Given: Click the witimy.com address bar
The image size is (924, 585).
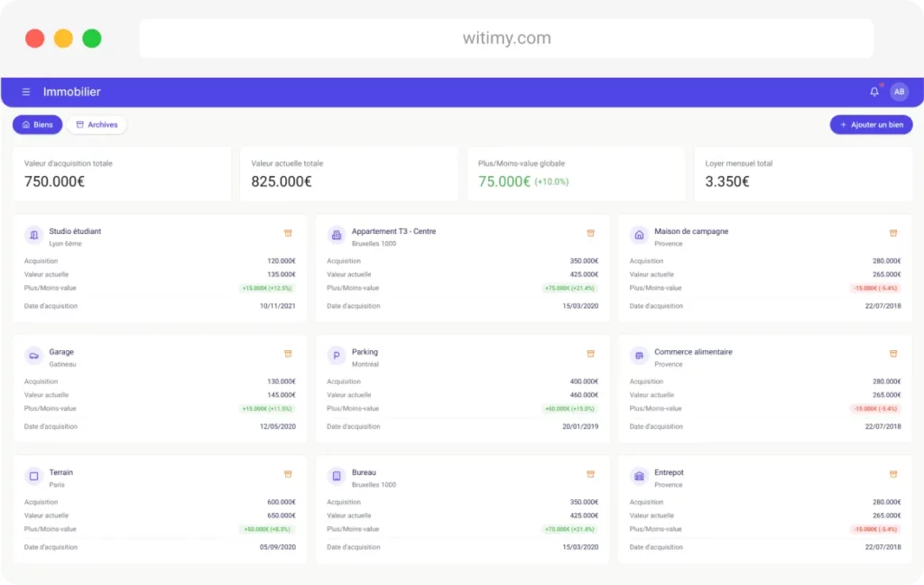Looking at the screenshot, I should tap(506, 38).
